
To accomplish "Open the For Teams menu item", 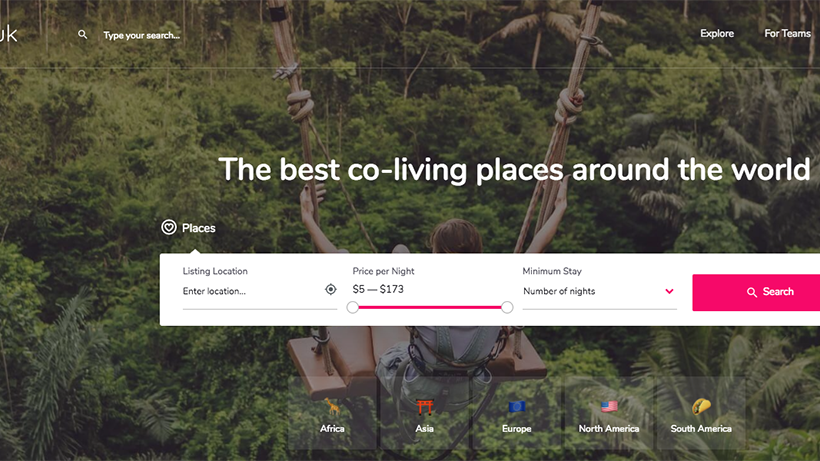I will [788, 33].
